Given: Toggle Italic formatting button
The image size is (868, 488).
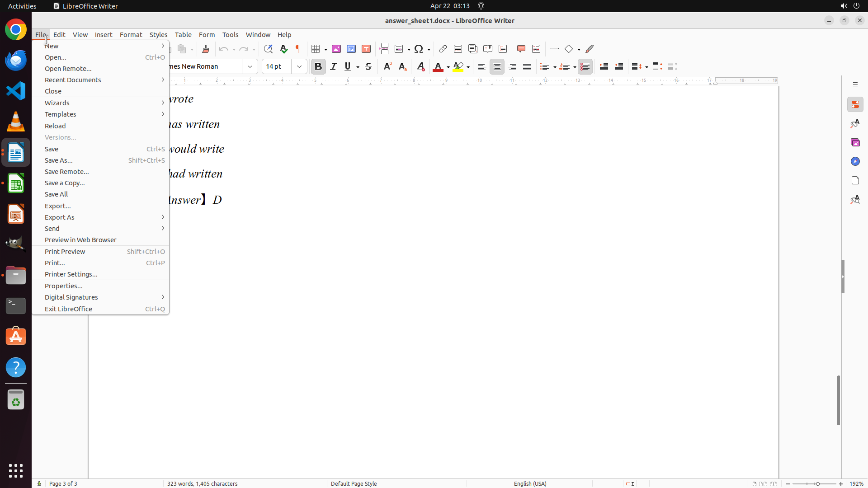Looking at the screenshot, I should (x=334, y=66).
